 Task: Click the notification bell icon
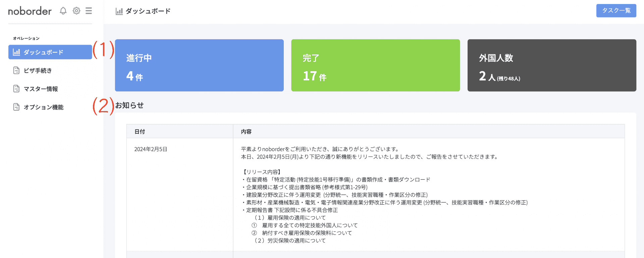tap(63, 11)
